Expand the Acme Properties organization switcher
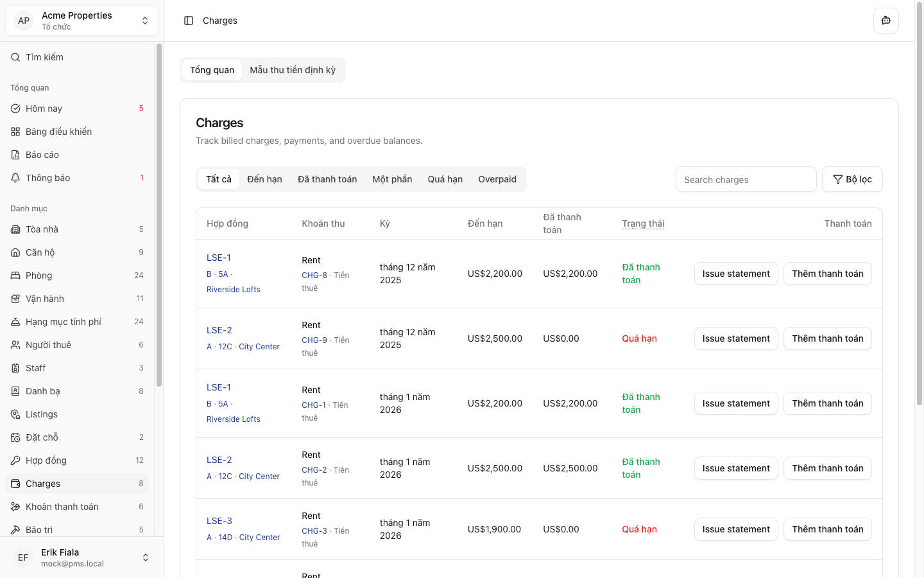 click(x=81, y=21)
